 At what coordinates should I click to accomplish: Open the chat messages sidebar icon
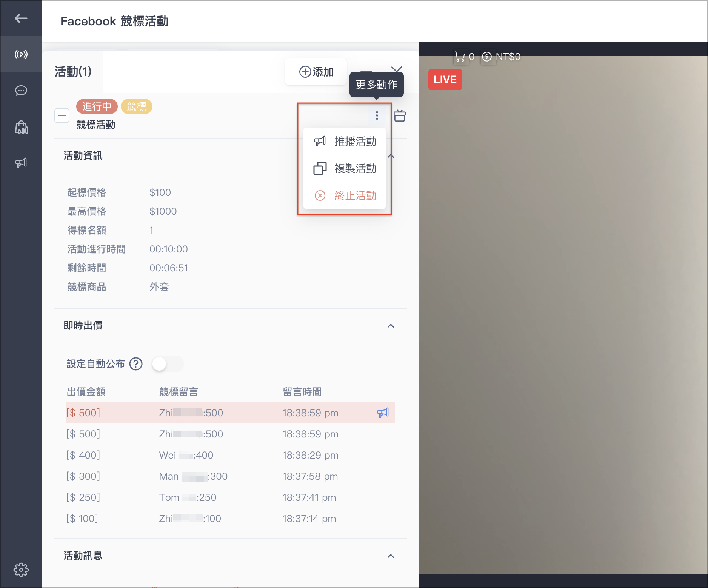pos(21,91)
